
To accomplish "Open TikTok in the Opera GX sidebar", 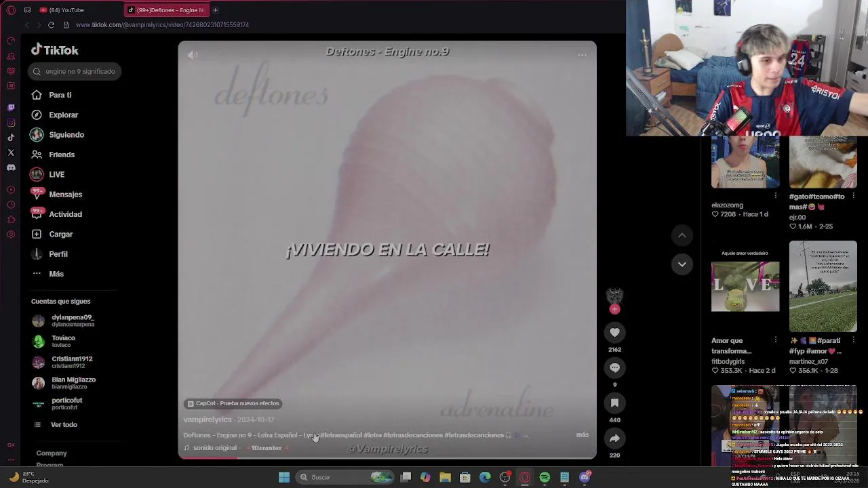I will pos(11,138).
